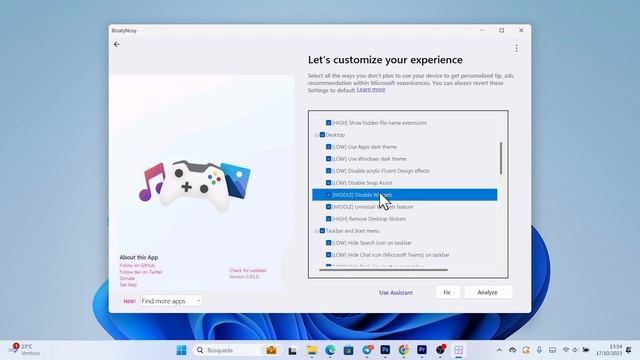Open the three-dot options menu
640x360 pixels.
516,49
